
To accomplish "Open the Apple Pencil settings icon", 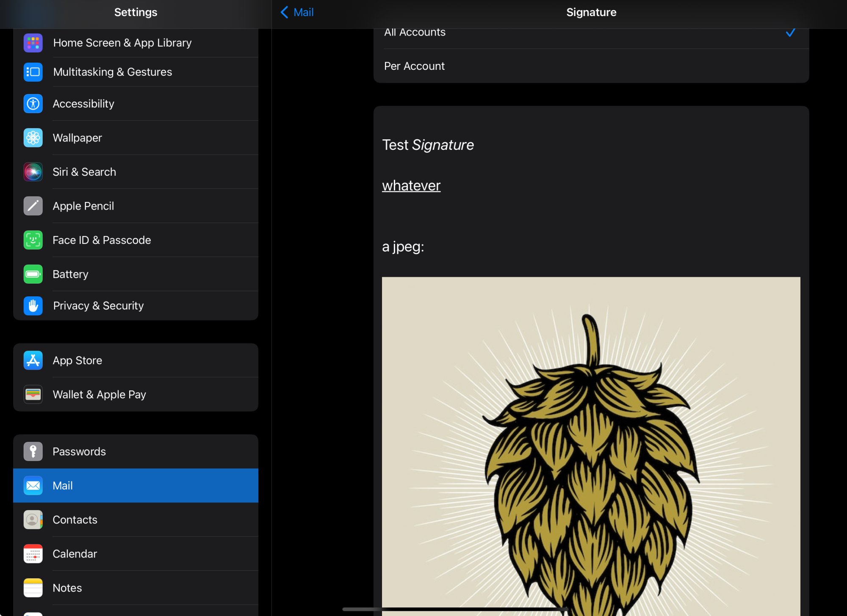I will click(x=33, y=206).
